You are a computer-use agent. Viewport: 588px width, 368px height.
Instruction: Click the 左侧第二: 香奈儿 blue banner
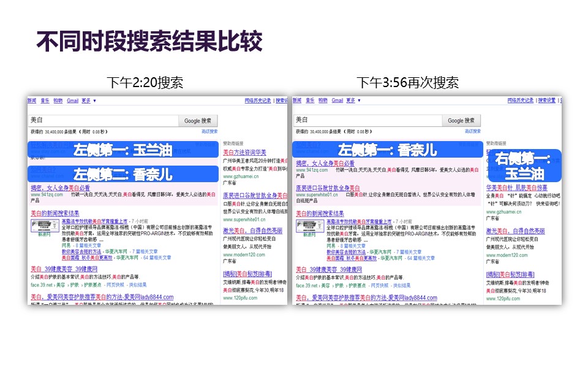tap(123, 174)
